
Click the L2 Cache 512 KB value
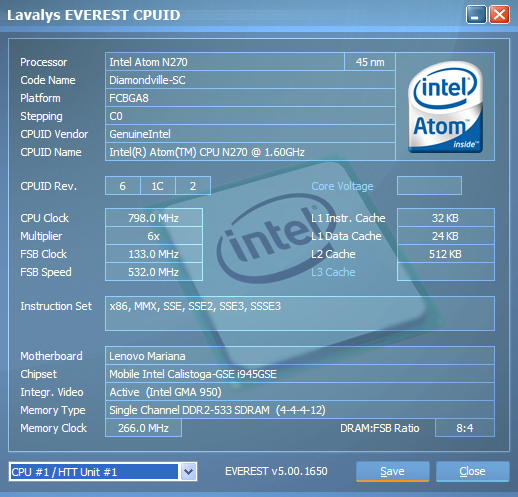click(x=446, y=254)
